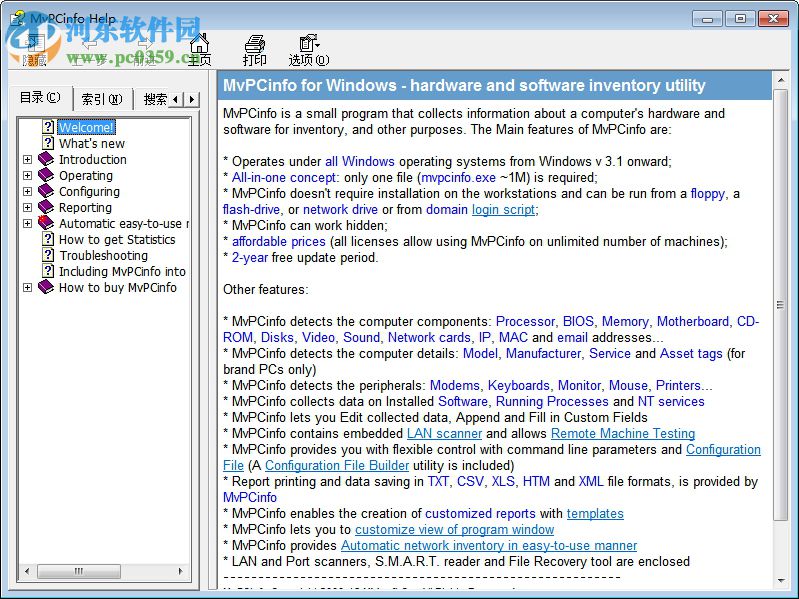Switch to the 搜索 (Search) tab
This screenshot has width=799, height=599.
tap(155, 99)
